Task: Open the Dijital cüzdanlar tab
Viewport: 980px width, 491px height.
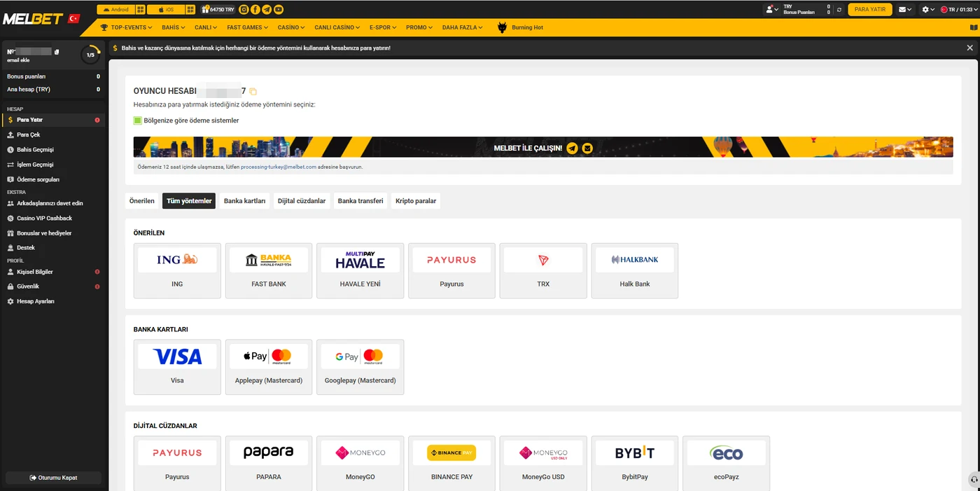Action: coord(302,201)
